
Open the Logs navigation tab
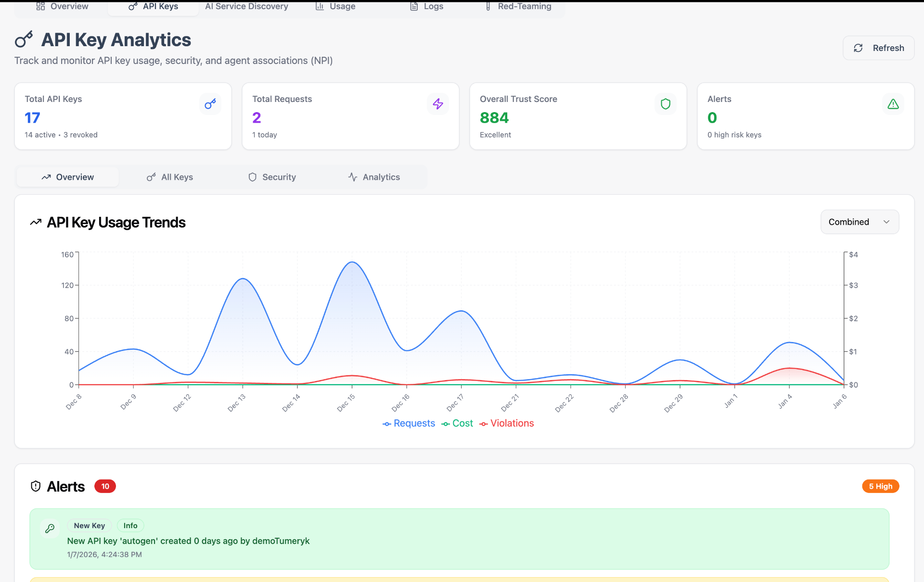point(427,7)
